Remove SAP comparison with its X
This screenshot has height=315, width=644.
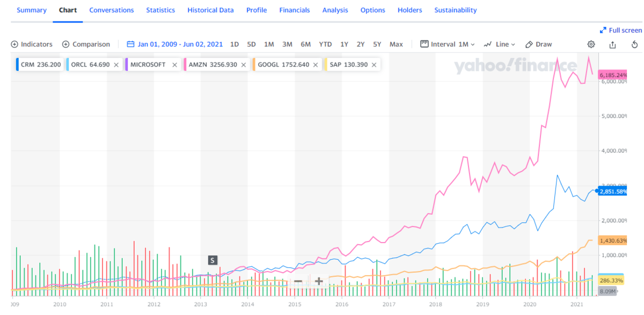coord(374,64)
